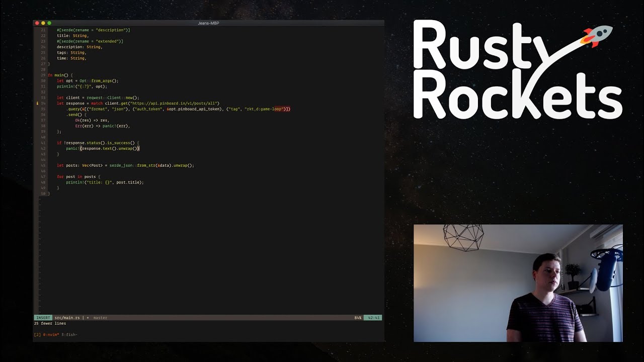This screenshot has height=362, width=644.
Task: Maximize the terminal with green button
Action: pos(49,23)
